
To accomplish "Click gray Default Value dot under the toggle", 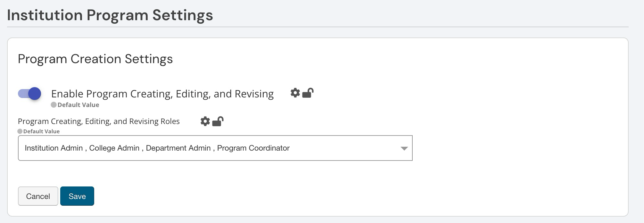I will coord(54,105).
